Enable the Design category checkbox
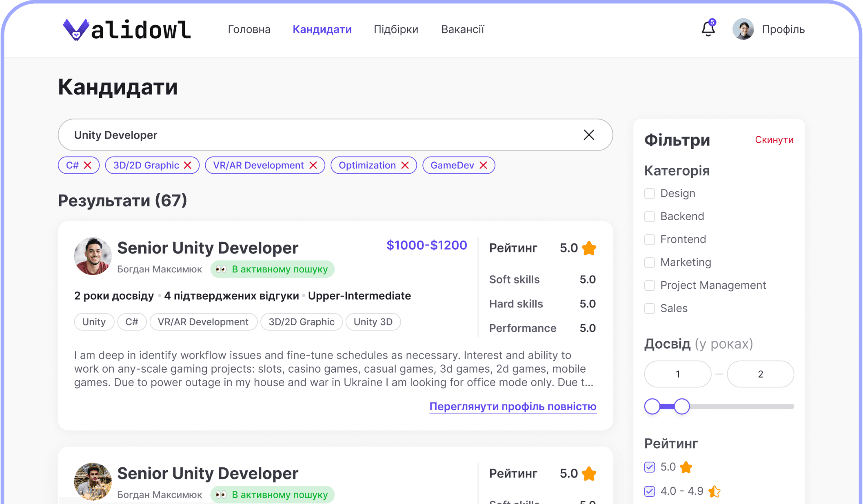 point(650,193)
